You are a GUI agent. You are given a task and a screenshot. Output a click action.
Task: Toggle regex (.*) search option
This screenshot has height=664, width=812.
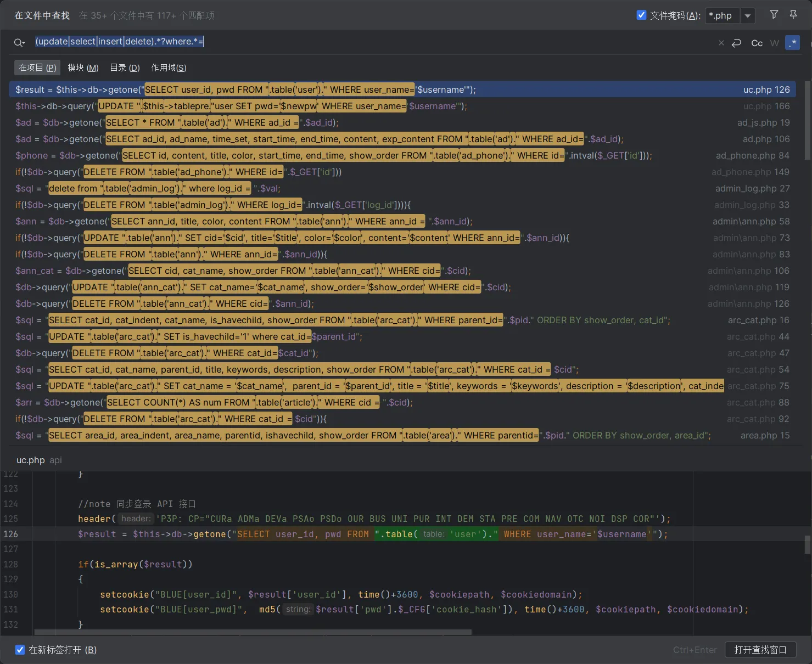pyautogui.click(x=792, y=43)
